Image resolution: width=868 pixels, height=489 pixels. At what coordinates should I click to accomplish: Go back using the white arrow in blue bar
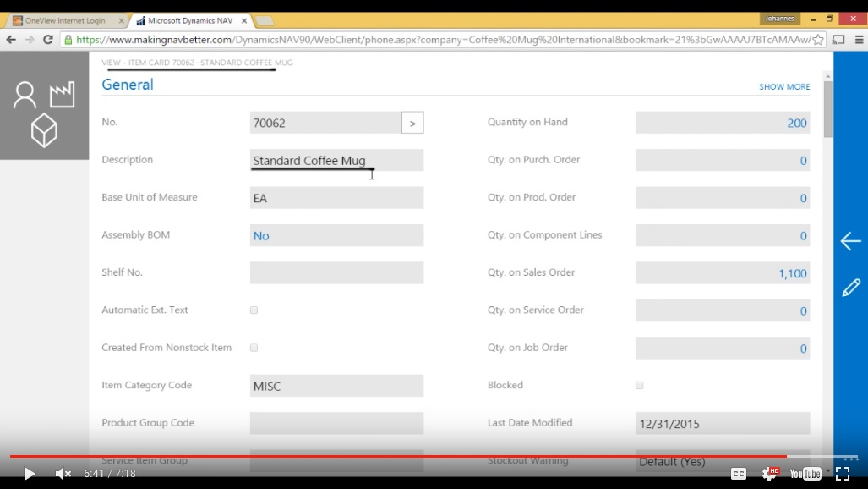click(851, 240)
